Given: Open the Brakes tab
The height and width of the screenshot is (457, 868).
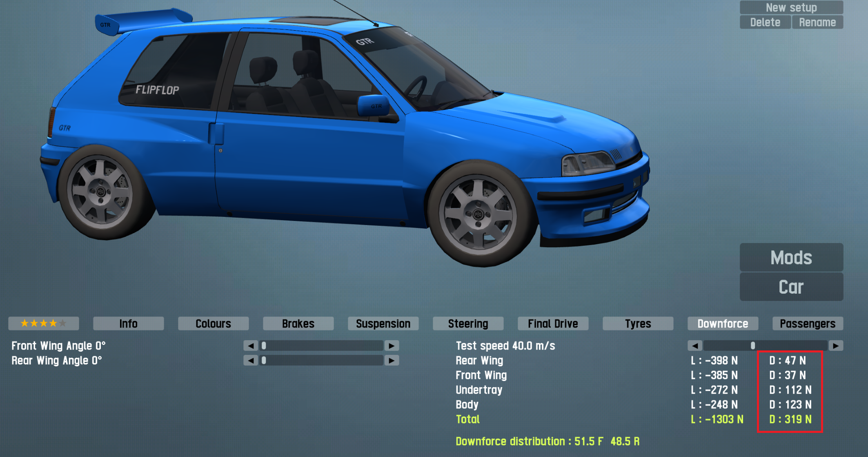Looking at the screenshot, I should [x=298, y=323].
